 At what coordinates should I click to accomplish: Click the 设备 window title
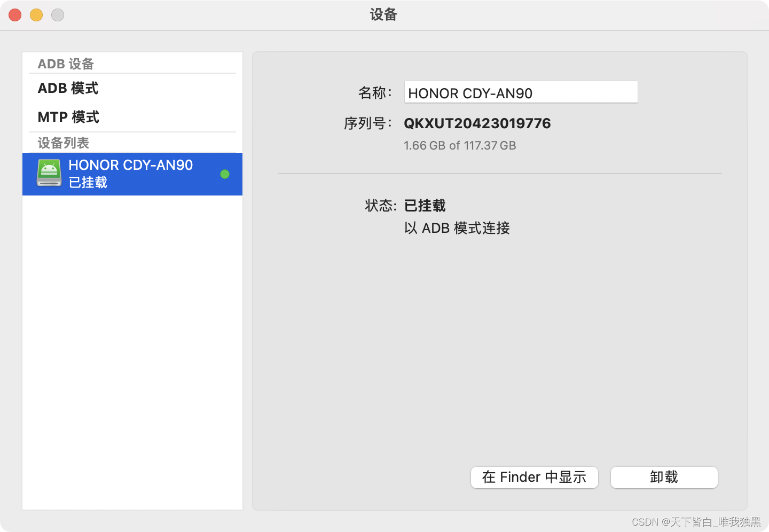click(383, 14)
